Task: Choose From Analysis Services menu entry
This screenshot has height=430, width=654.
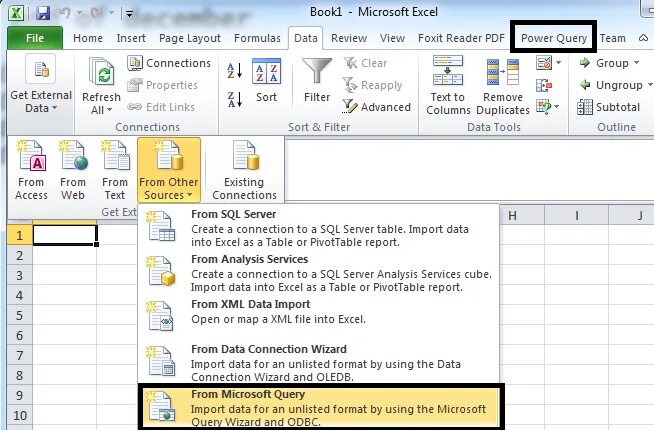Action: [318, 273]
